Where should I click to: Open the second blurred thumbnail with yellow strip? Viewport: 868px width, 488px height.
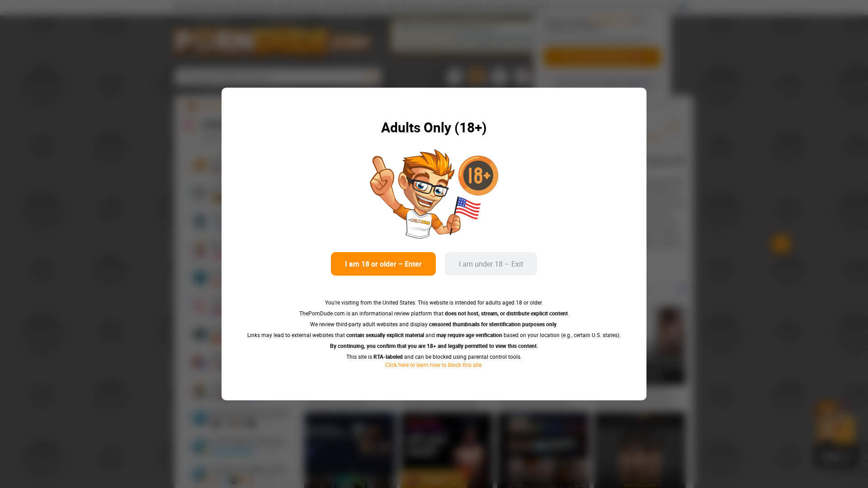tap(447, 450)
